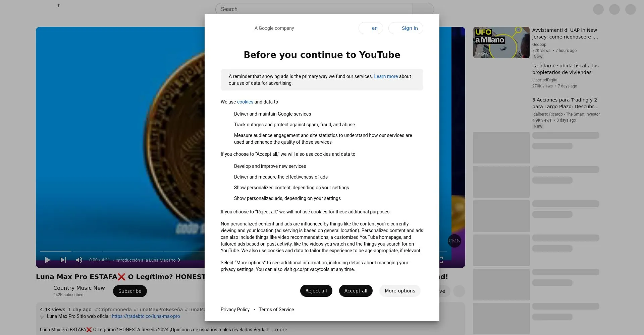The height and width of the screenshot is (335, 644).
Task: Open the language selector 'en'
Action: [x=371, y=28]
